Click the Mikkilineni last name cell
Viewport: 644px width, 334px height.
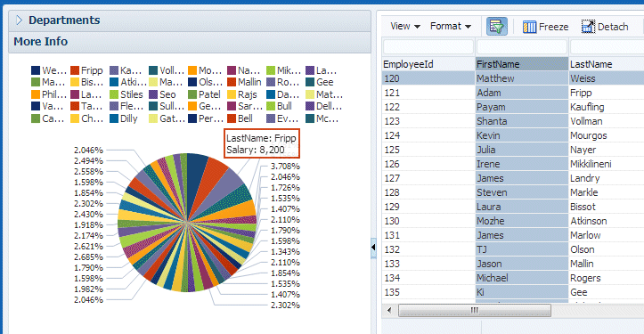point(607,164)
